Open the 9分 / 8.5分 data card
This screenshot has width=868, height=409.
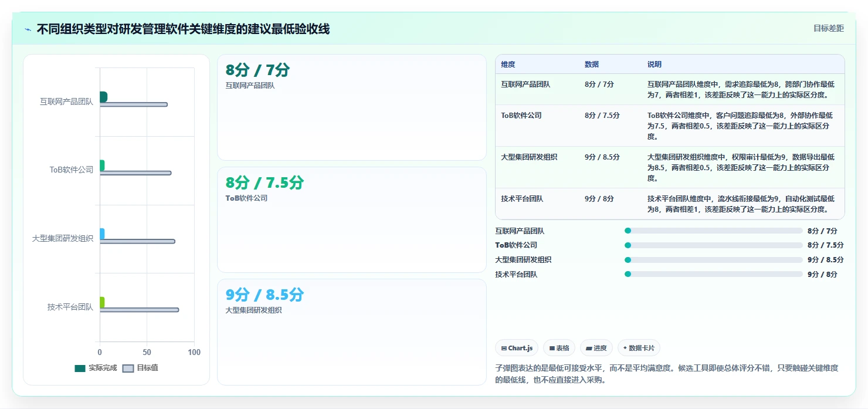pos(352,332)
